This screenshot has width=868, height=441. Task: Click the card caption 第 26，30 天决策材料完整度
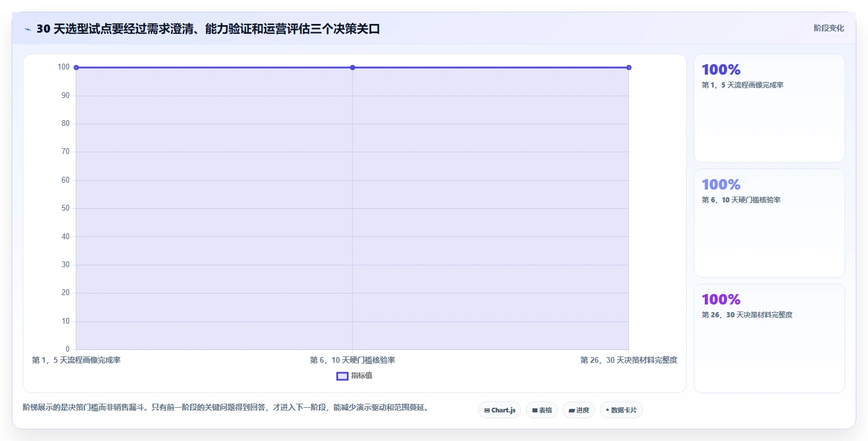[747, 315]
